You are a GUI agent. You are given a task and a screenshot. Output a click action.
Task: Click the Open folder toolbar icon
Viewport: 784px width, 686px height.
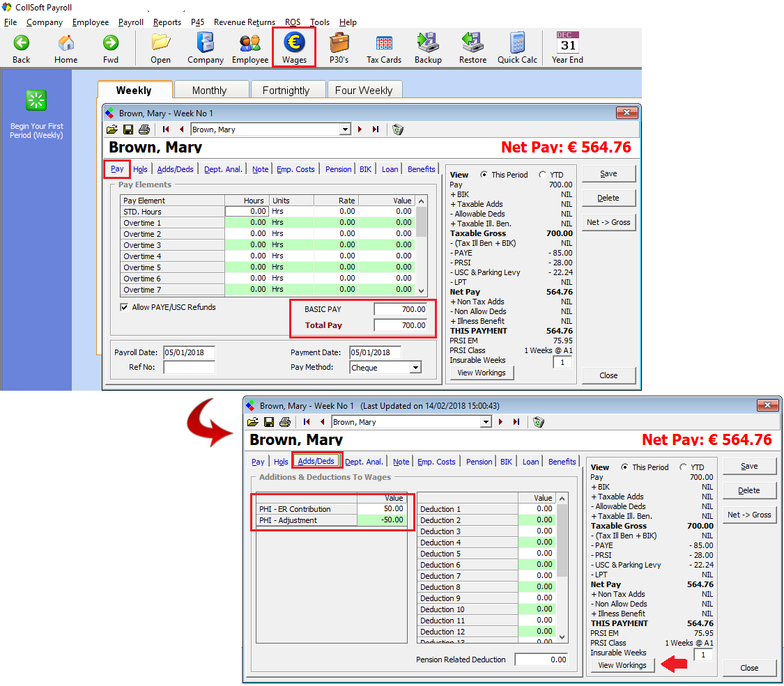(160, 42)
